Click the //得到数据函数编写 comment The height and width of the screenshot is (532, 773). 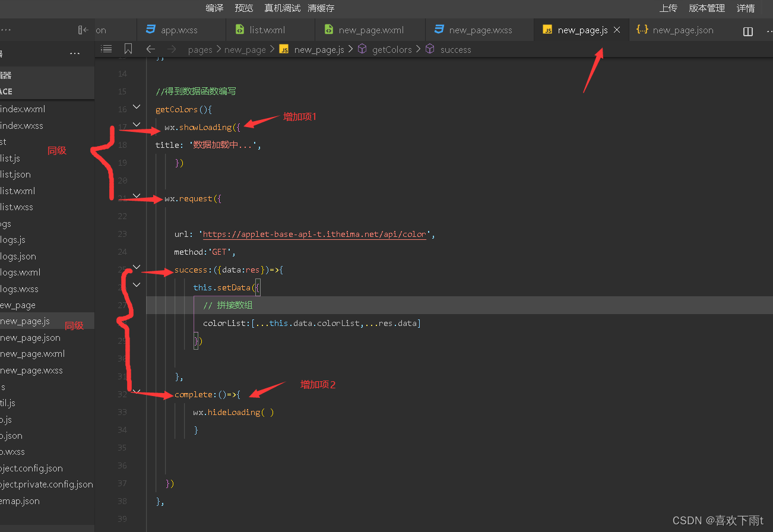tap(196, 91)
